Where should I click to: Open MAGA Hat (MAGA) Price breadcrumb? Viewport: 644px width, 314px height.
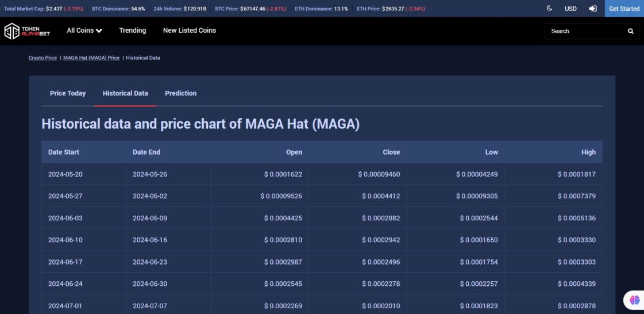pos(91,58)
